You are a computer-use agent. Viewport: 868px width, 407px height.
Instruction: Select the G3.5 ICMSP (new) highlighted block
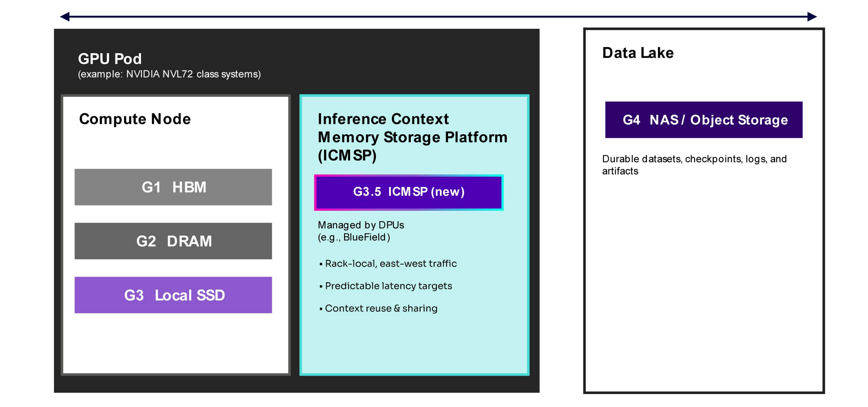tap(409, 193)
